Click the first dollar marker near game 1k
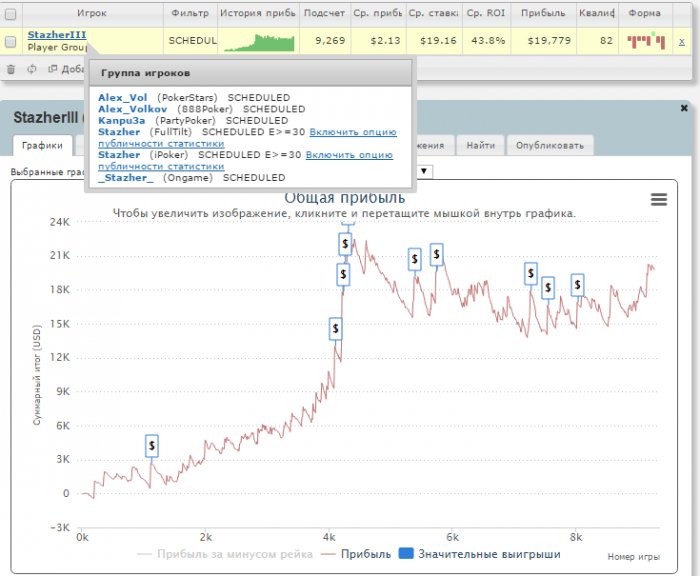 pyautogui.click(x=151, y=445)
